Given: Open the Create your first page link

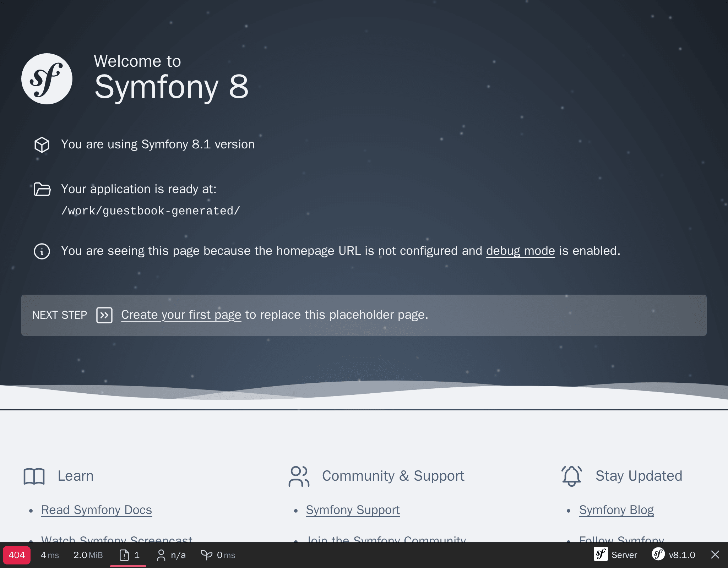Looking at the screenshot, I should 181,315.
